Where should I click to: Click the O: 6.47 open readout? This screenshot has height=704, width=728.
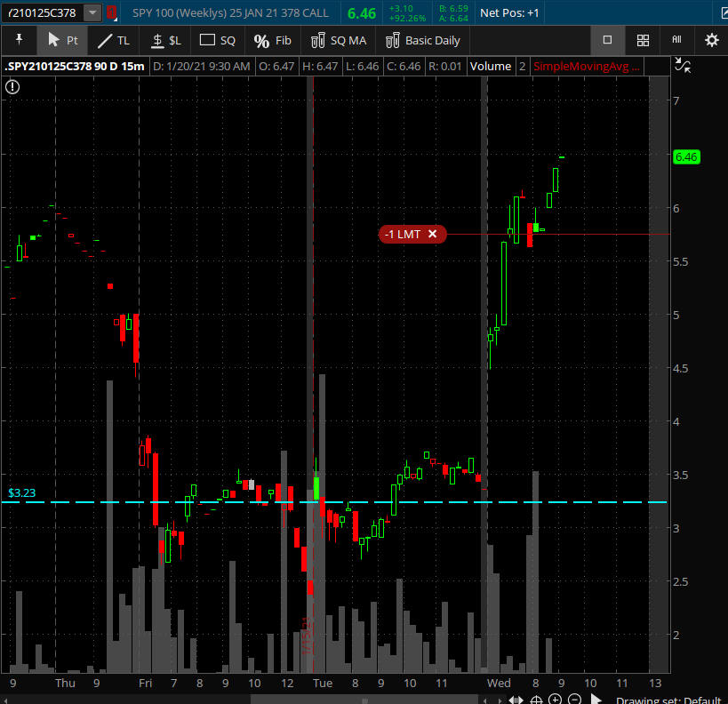[276, 67]
